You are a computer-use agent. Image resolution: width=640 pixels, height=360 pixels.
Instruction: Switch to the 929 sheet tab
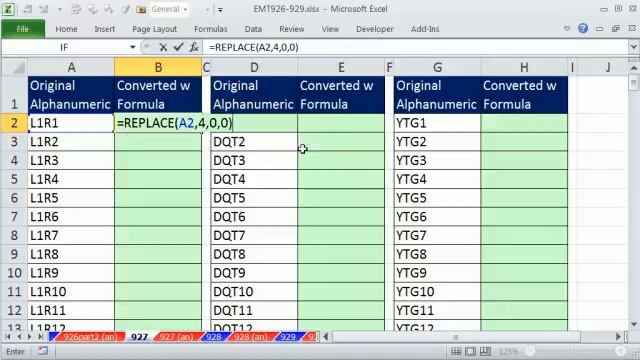(x=288, y=337)
